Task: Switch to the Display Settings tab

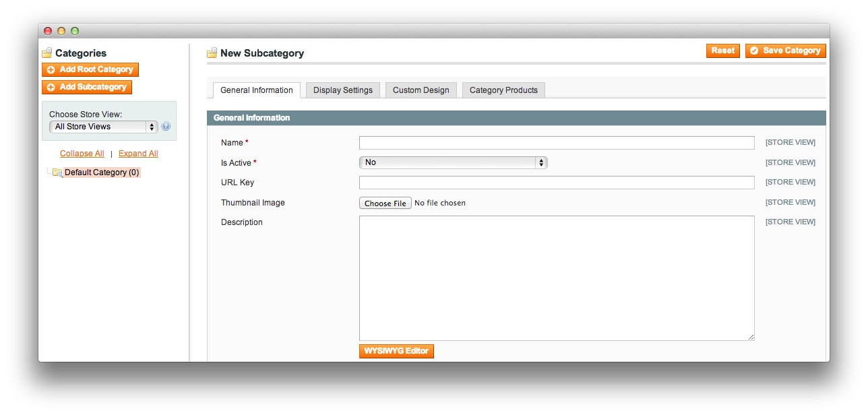Action: pos(343,90)
